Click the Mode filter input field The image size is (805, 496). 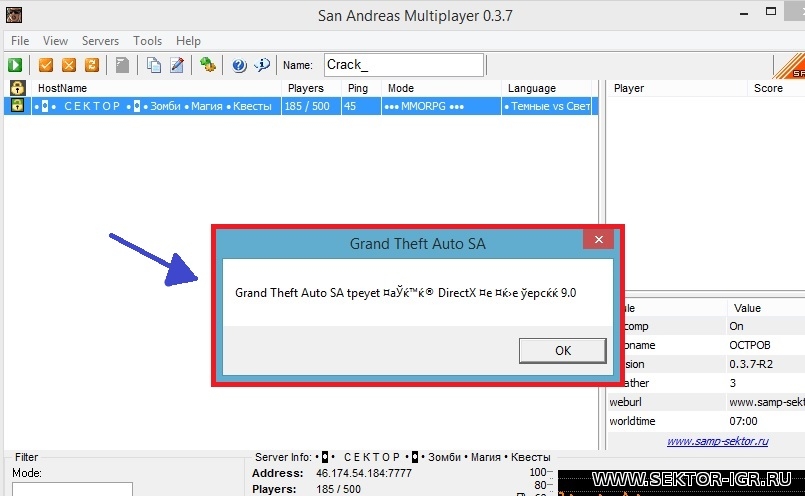pos(72,489)
